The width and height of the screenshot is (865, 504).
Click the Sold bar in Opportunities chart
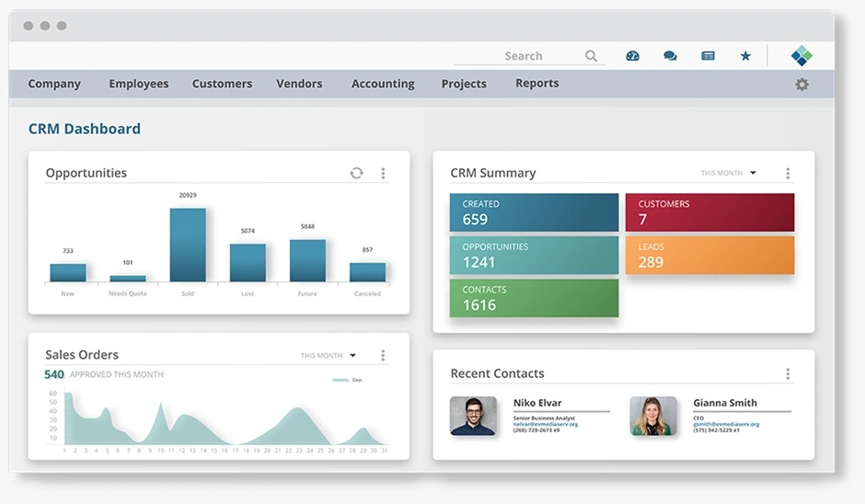(188, 245)
